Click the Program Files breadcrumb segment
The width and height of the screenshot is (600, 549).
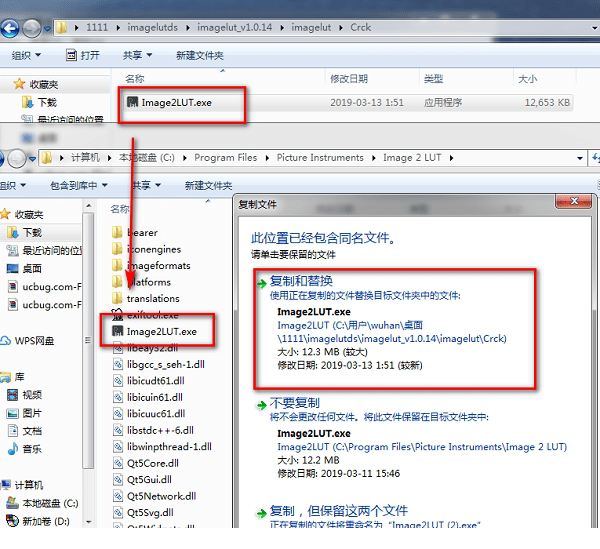(x=225, y=158)
